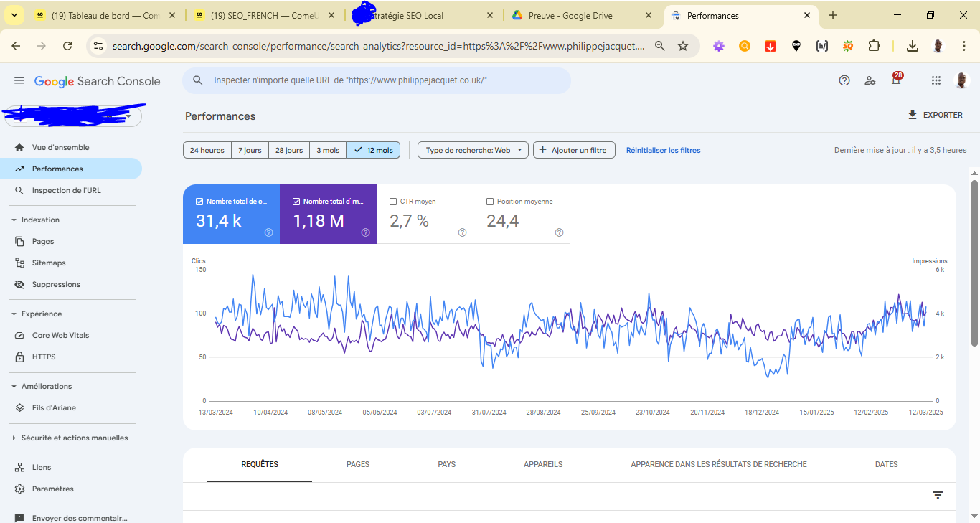Open the Sitemaps sidebar item
The width and height of the screenshot is (980, 523).
49,263
